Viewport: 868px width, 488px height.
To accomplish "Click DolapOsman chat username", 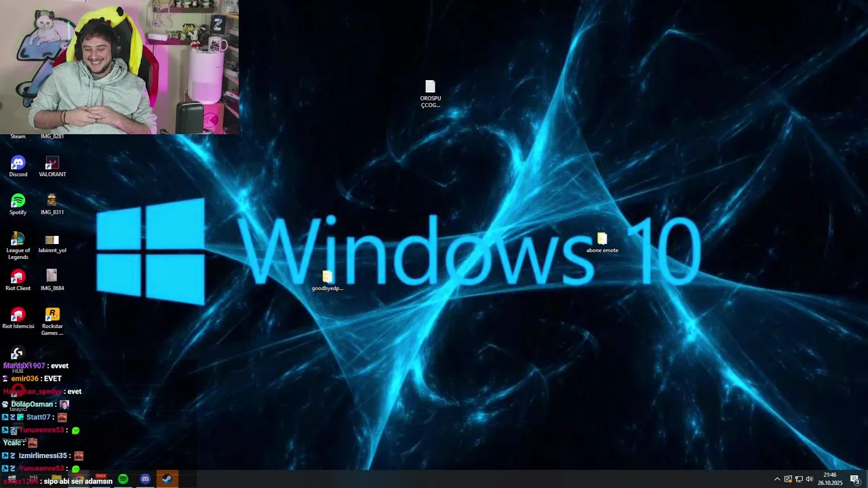I will click(31, 404).
